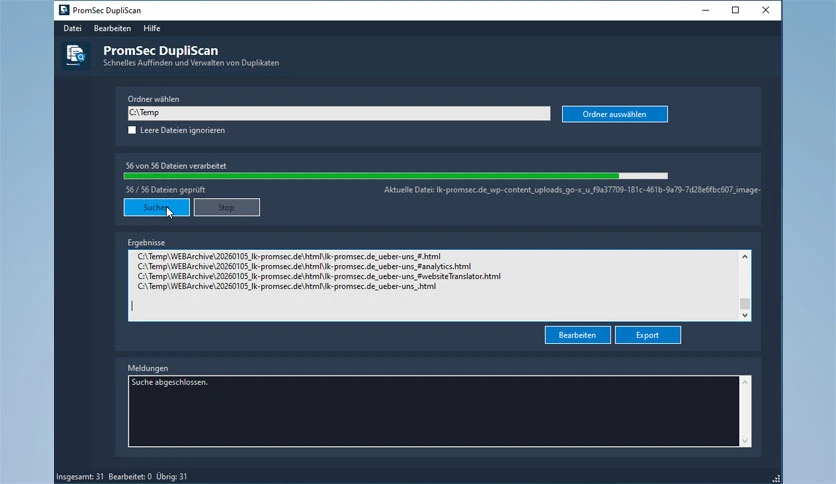Click the window resize grip icon

pos(776,478)
